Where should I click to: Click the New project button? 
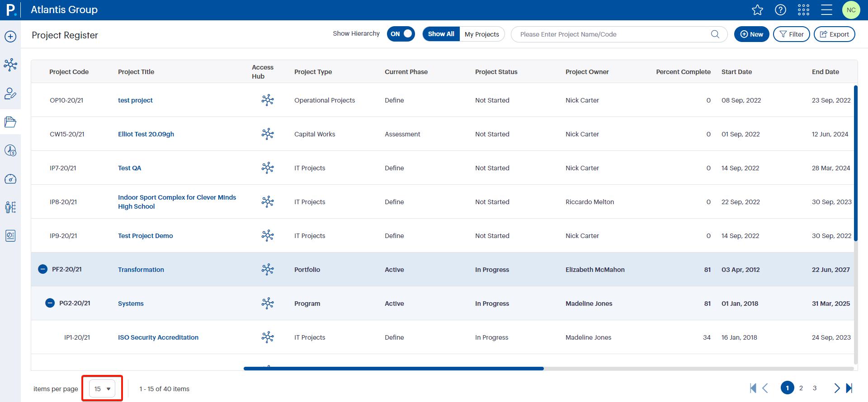[x=752, y=34]
